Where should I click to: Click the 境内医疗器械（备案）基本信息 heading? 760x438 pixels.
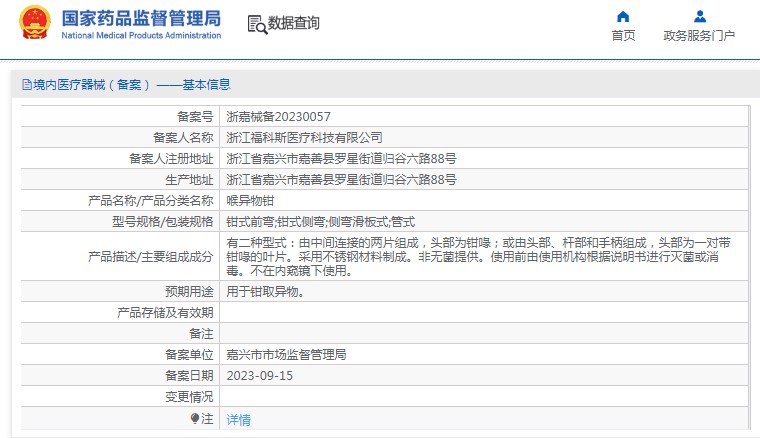click(132, 85)
